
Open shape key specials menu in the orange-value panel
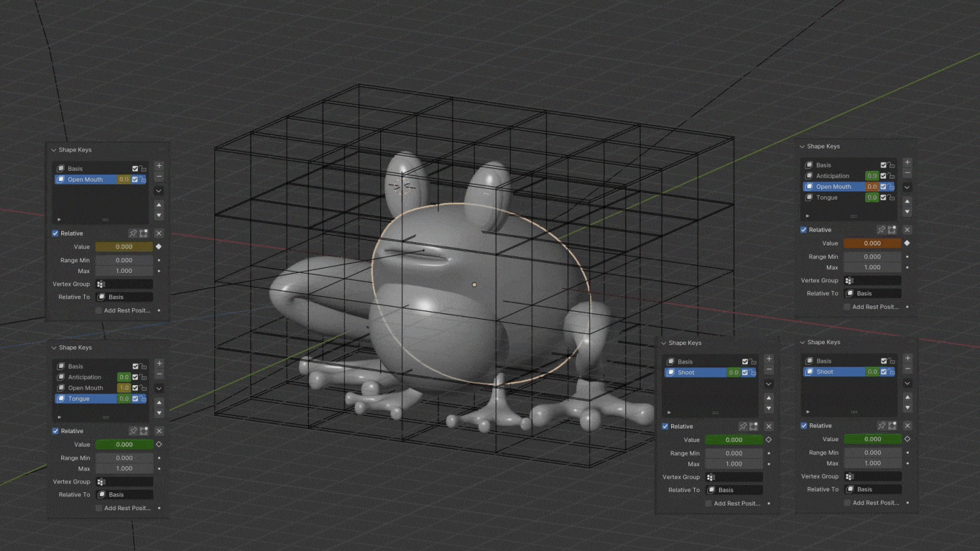pos(907,187)
